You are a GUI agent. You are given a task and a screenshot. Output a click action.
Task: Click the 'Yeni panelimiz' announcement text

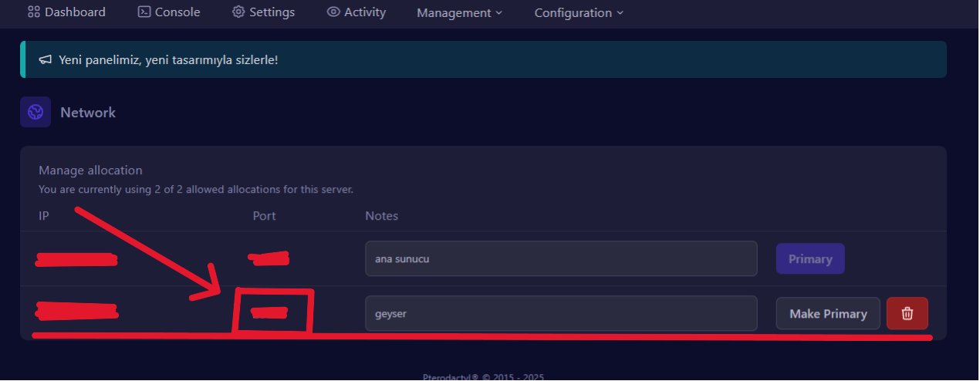pos(168,60)
